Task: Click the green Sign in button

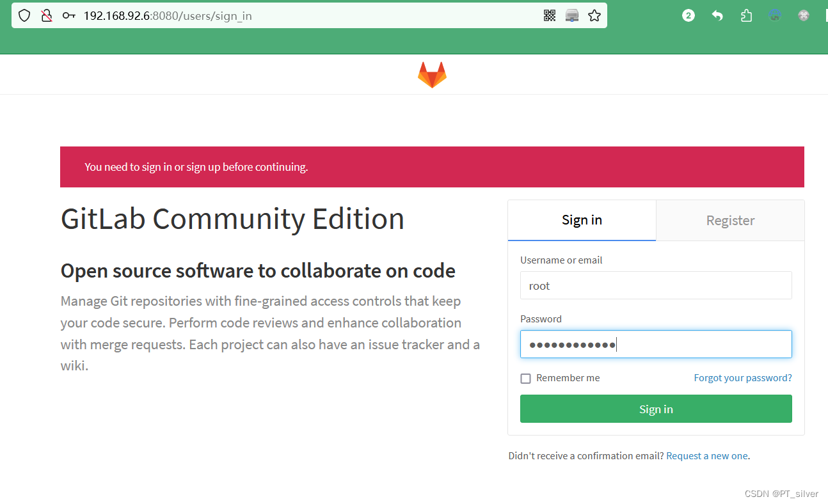Action: tap(656, 409)
